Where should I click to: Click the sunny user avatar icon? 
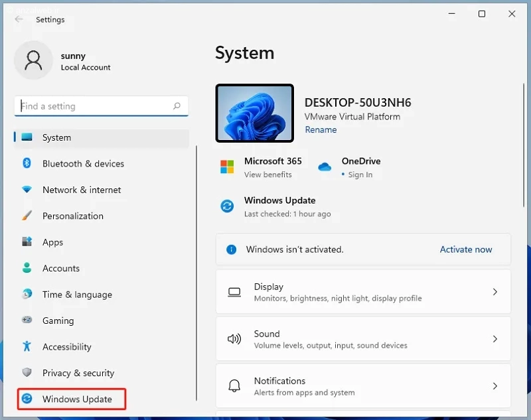coord(34,60)
